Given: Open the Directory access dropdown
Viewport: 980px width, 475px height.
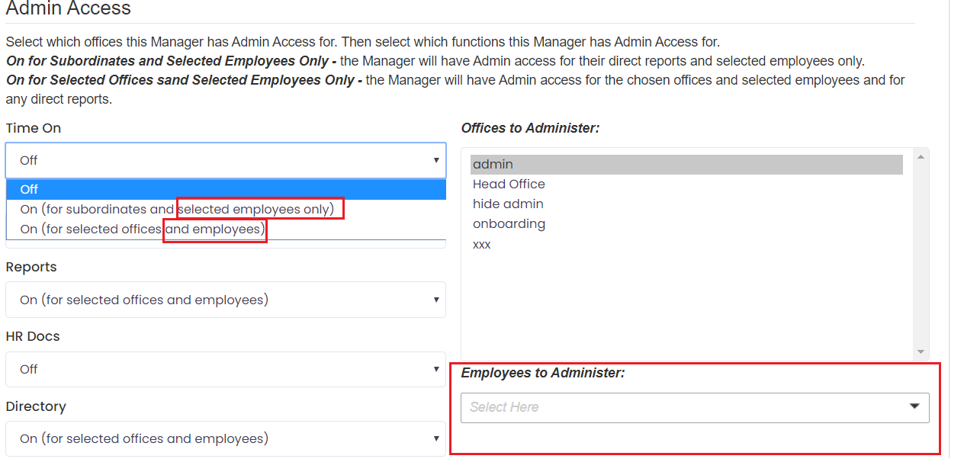Looking at the screenshot, I should point(225,438).
